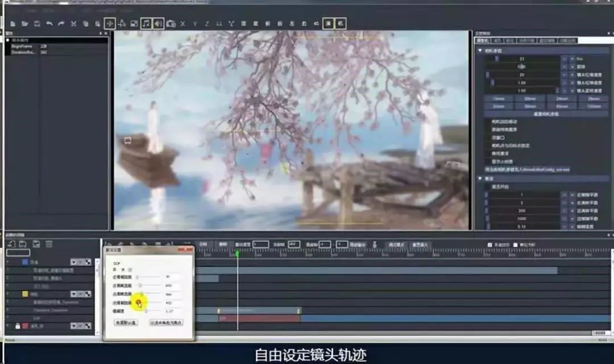The height and width of the screenshot is (364, 614).
Task: Click the undo arrow in the toolbar
Action: 49,23
